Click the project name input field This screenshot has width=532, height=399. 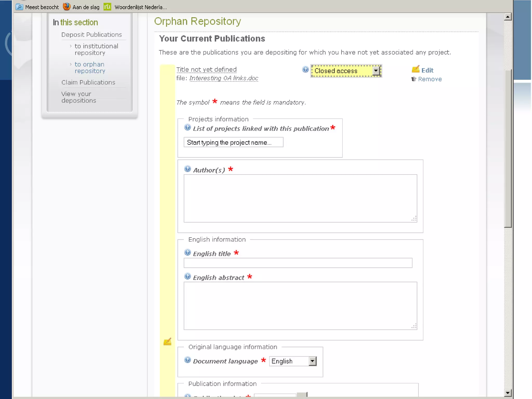[x=233, y=142]
